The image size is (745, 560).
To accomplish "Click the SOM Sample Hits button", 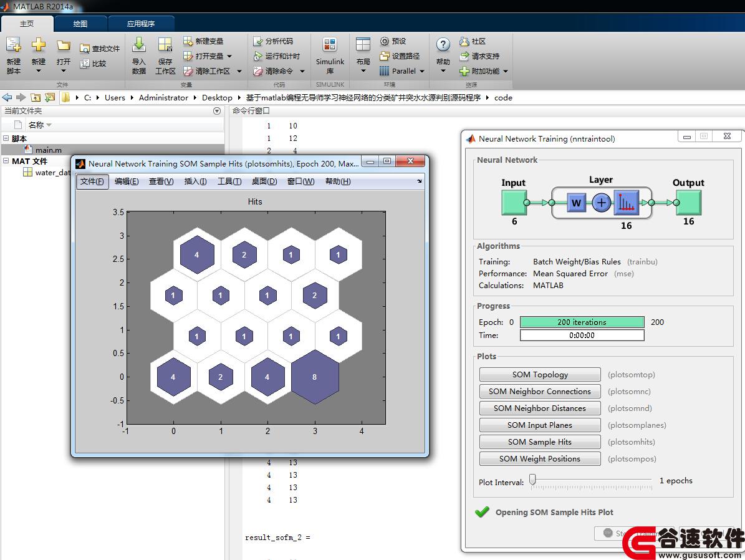I will point(540,442).
